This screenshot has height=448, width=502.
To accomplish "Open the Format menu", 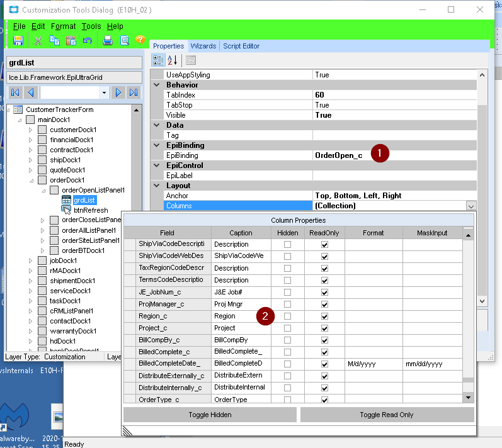I will click(x=64, y=26).
